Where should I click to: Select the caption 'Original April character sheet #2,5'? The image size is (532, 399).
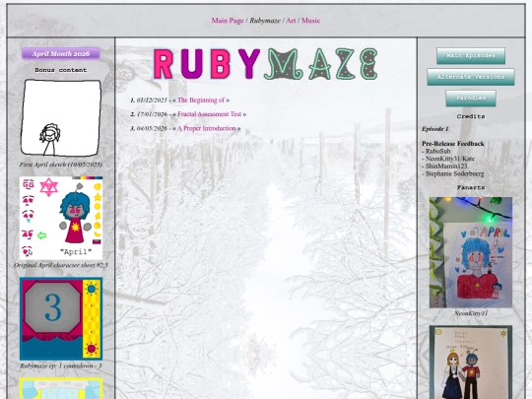[61, 265]
